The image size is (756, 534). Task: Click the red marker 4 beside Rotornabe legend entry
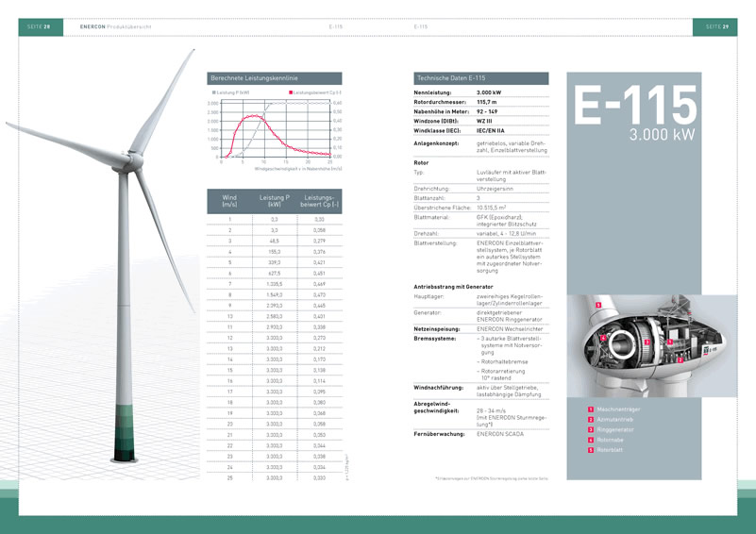[x=591, y=440]
